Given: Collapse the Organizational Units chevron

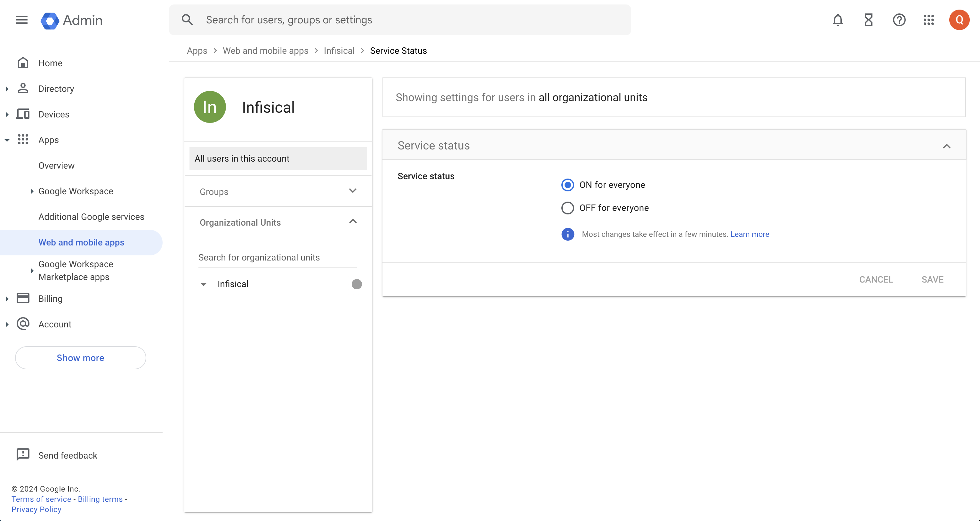Looking at the screenshot, I should [353, 221].
